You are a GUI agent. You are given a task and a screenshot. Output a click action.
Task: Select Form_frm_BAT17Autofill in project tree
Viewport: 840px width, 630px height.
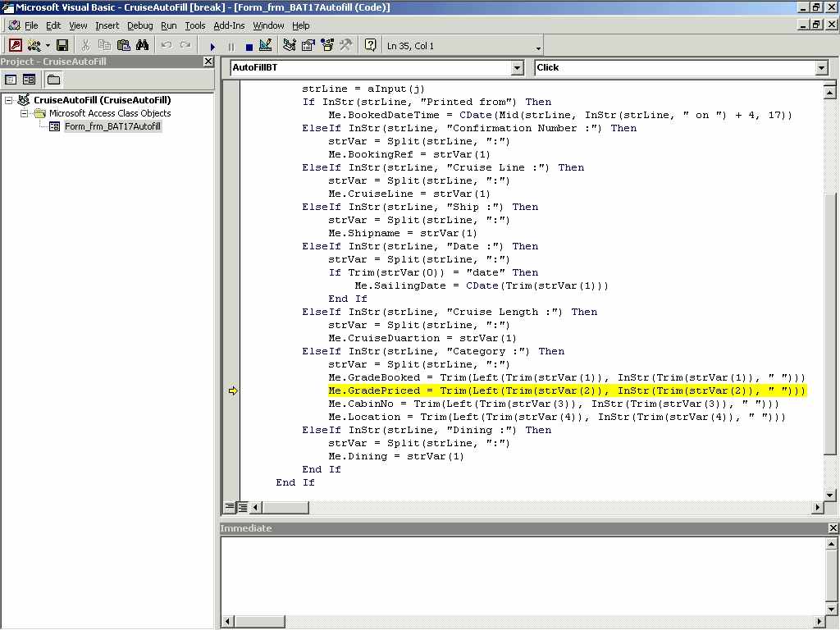pos(112,126)
